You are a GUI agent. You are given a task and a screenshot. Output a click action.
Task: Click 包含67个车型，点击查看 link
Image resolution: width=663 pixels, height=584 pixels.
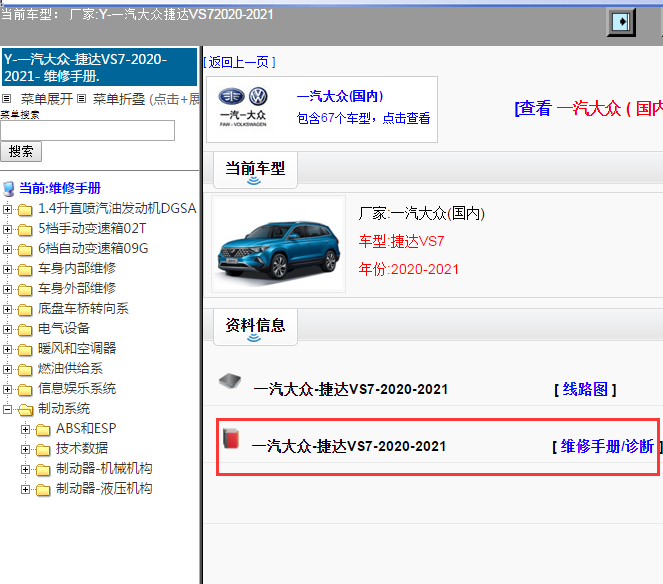coord(363,118)
